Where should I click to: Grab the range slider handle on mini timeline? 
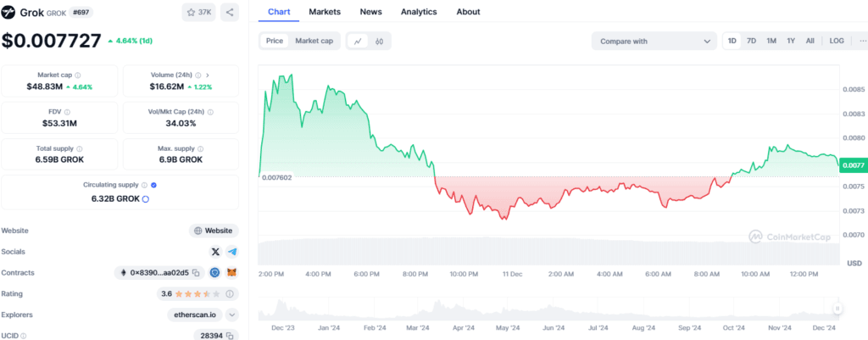(x=837, y=309)
